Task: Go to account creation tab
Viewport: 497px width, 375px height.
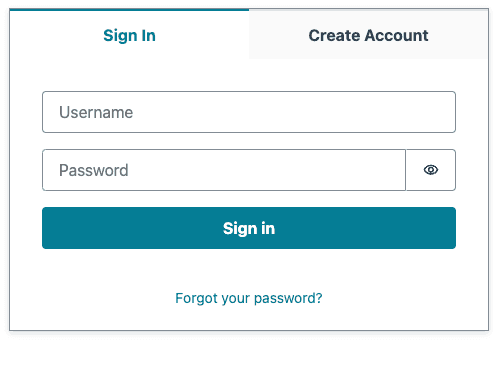Action: pyautogui.click(x=368, y=35)
